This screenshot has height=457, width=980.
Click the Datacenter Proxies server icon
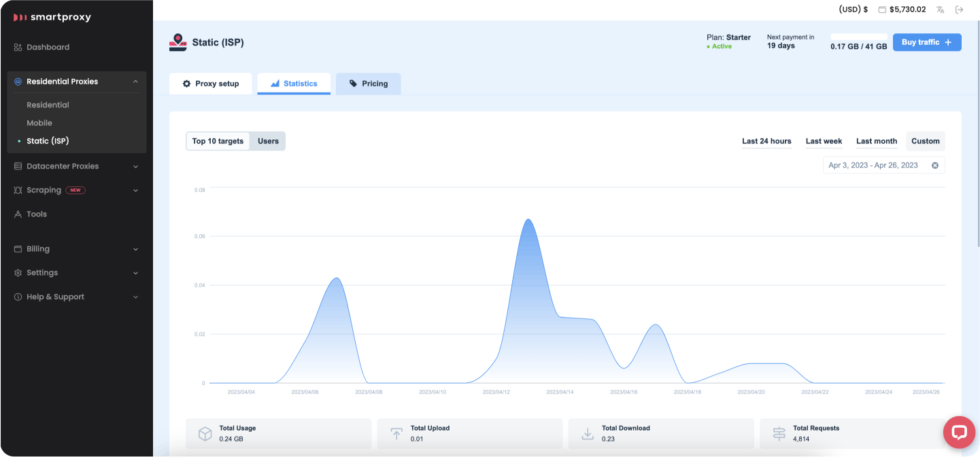tap(18, 166)
